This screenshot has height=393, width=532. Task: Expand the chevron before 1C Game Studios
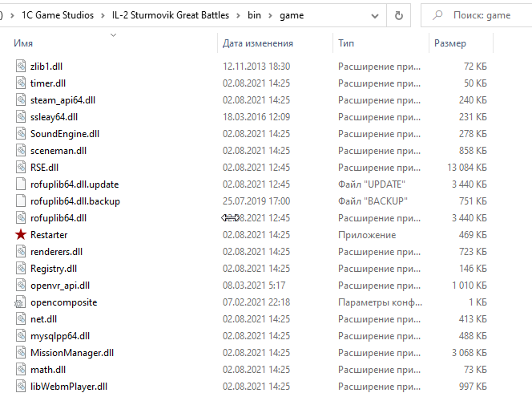(x=12, y=15)
